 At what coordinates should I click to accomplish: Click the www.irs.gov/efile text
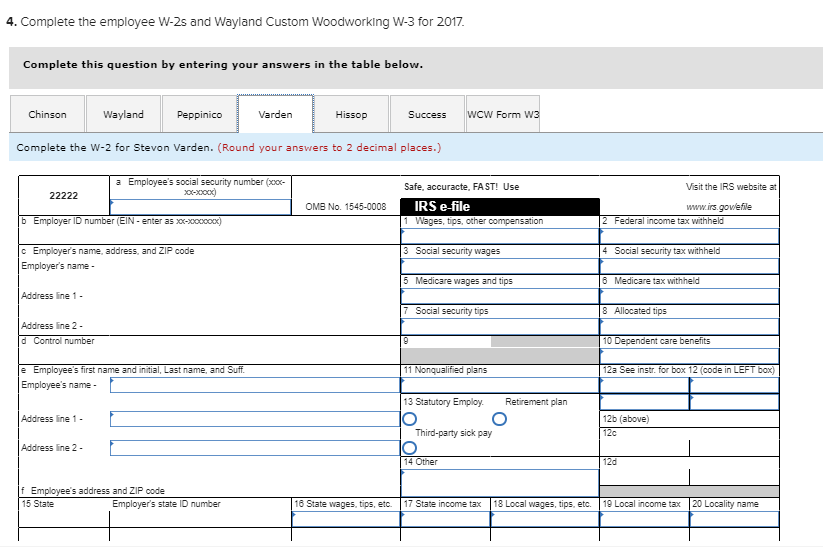tap(719, 207)
